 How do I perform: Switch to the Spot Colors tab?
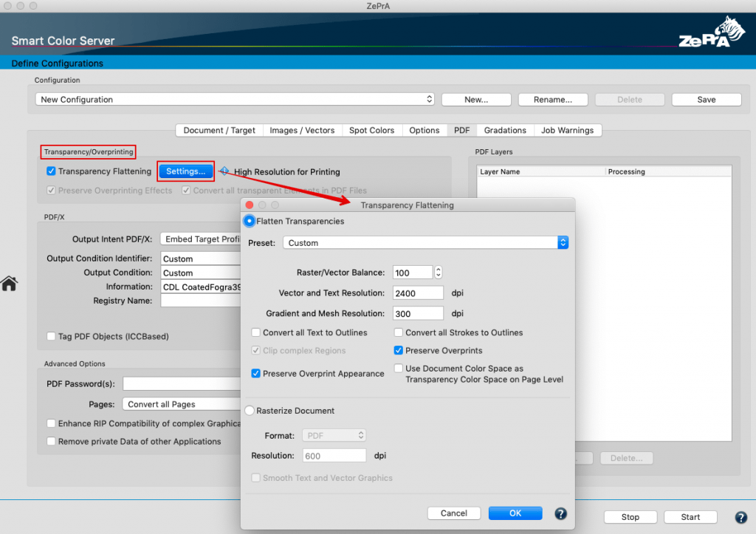tap(371, 129)
